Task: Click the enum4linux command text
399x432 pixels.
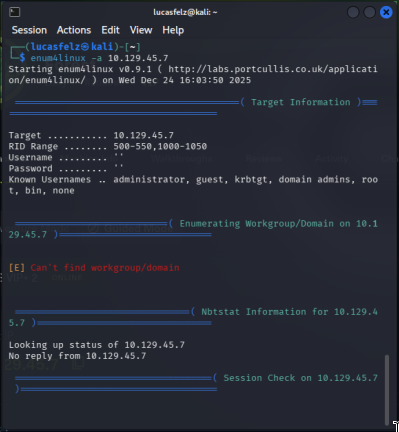Action: coord(99,58)
